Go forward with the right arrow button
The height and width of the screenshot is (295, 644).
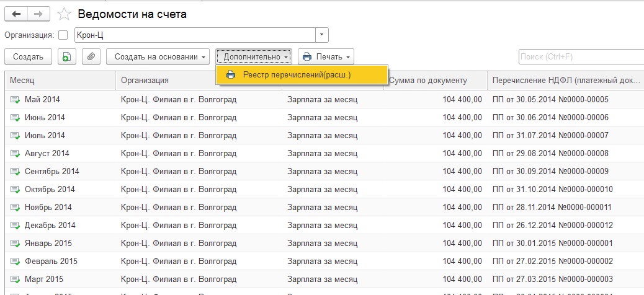point(38,14)
